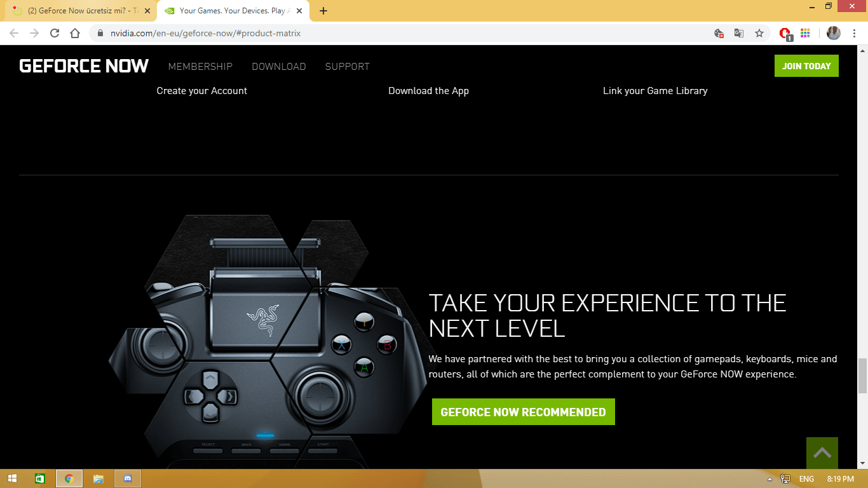Viewport: 868px width, 488px height.
Task: Launch Windows Store from the taskbar
Action: point(40,478)
